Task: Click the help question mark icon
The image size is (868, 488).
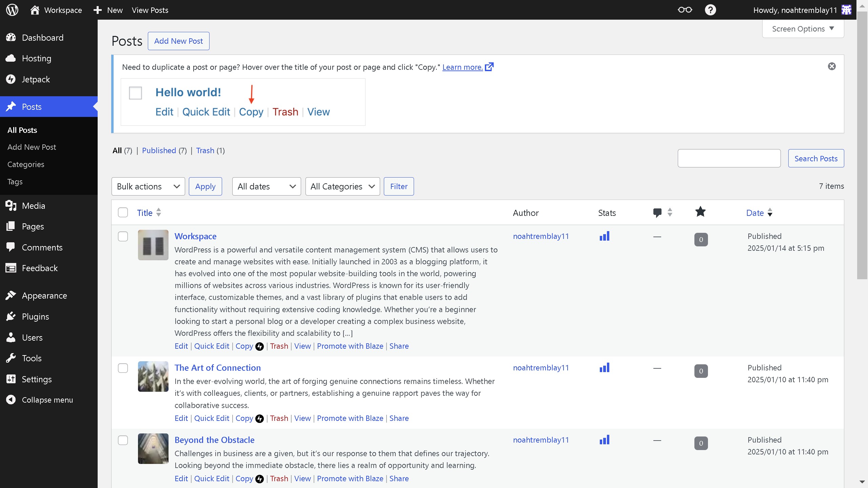Action: 710,10
